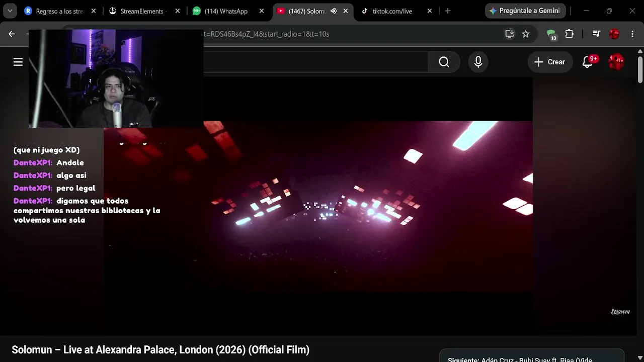Switch to the 'Regreso a los stre' tab
Screen dimensions: 644x362
(x=54, y=11)
